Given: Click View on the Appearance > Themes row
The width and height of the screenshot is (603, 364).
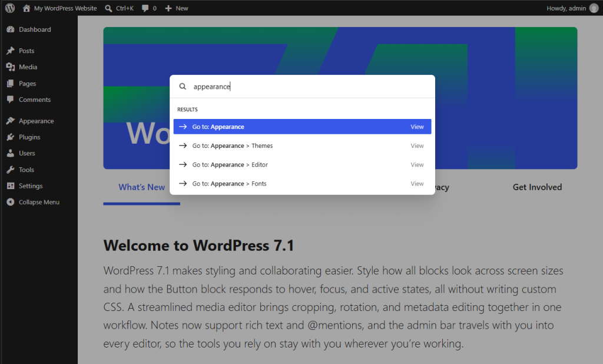Looking at the screenshot, I should (417, 145).
